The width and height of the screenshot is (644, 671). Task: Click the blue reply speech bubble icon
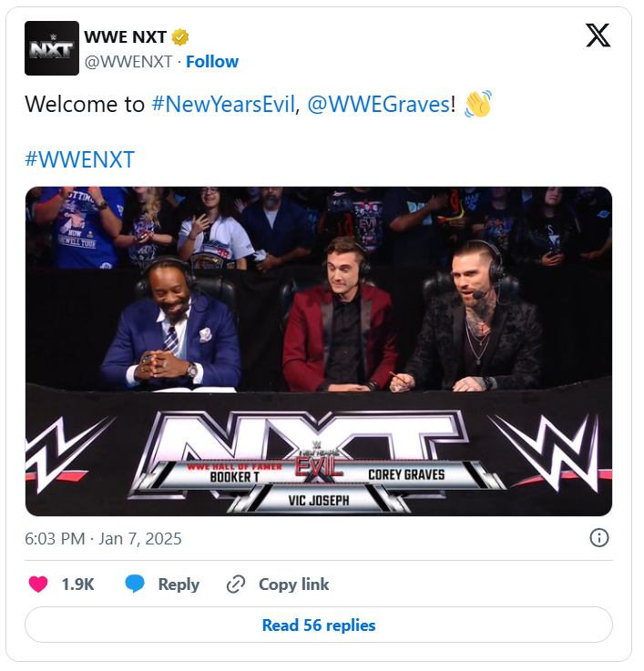click(x=135, y=585)
